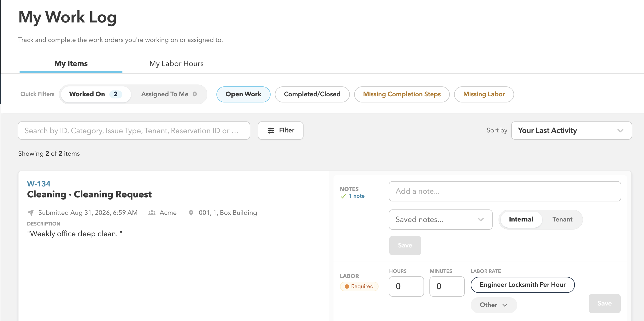Open the Other labor rate dropdown
The image size is (644, 321).
pos(494,305)
